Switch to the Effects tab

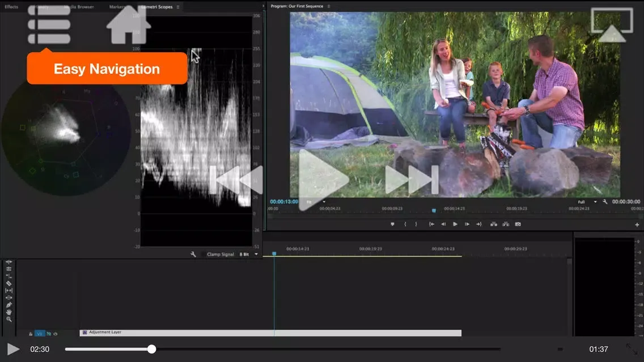click(x=11, y=7)
